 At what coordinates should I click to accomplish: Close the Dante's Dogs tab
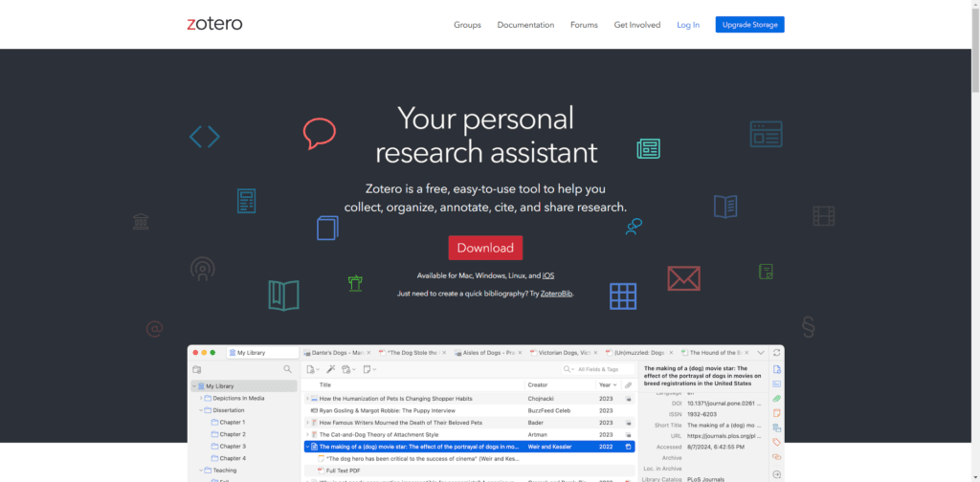coord(368,353)
